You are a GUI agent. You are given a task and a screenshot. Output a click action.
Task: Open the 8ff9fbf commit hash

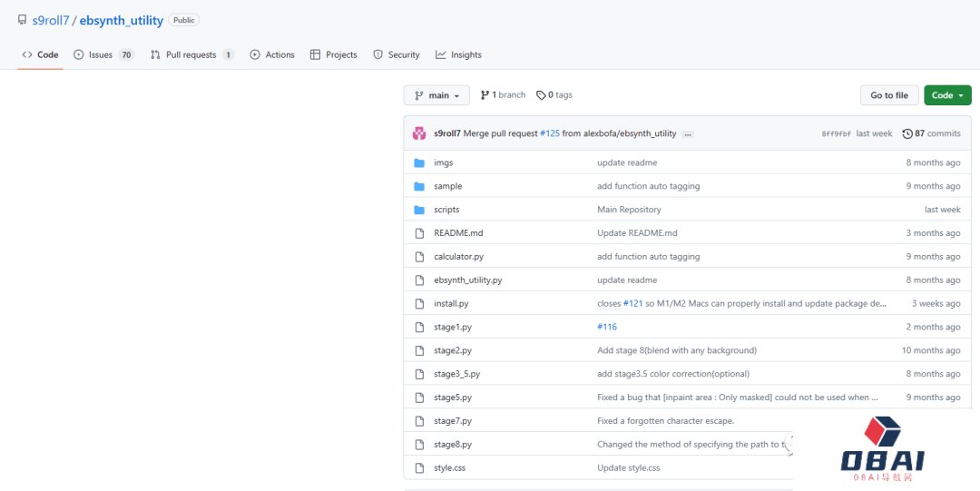[x=836, y=133]
